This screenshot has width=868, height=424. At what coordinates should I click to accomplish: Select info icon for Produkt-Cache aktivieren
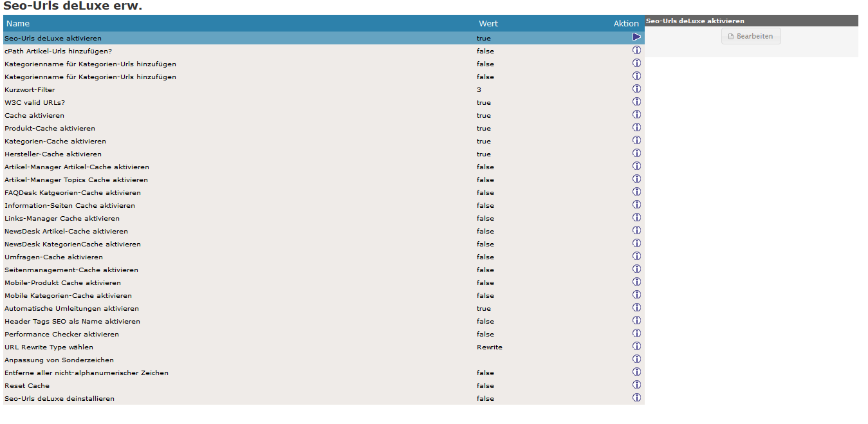pyautogui.click(x=636, y=127)
